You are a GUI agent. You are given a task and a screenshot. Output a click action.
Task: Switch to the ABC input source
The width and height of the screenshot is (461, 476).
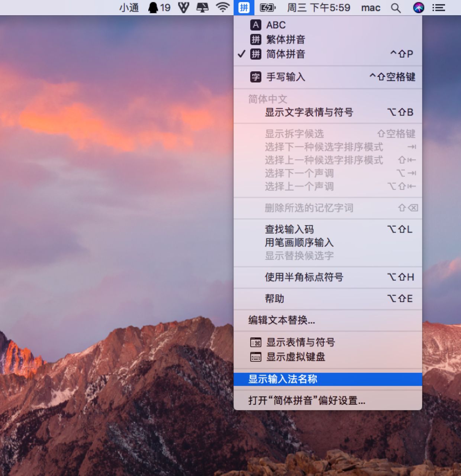coord(328,25)
